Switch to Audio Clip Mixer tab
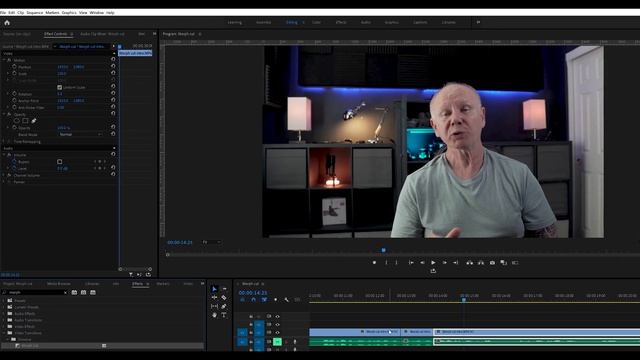Screen dimensions: 640x360 (102, 34)
